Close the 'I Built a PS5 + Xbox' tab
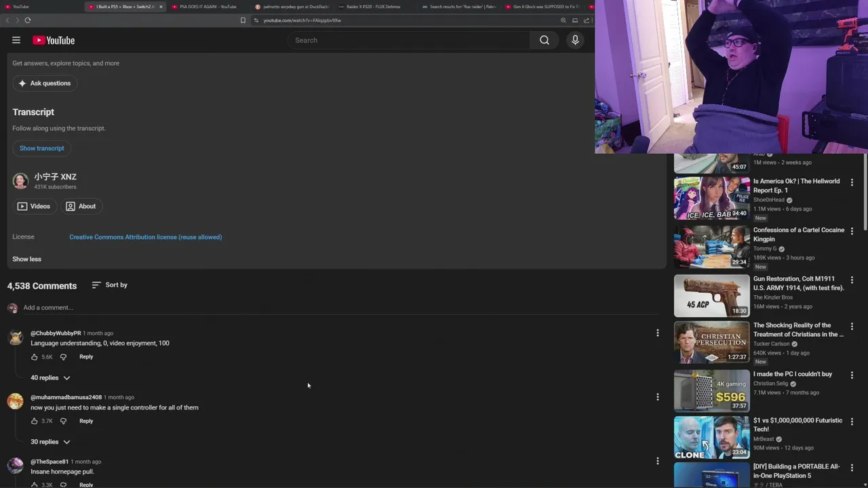 pyautogui.click(x=161, y=7)
